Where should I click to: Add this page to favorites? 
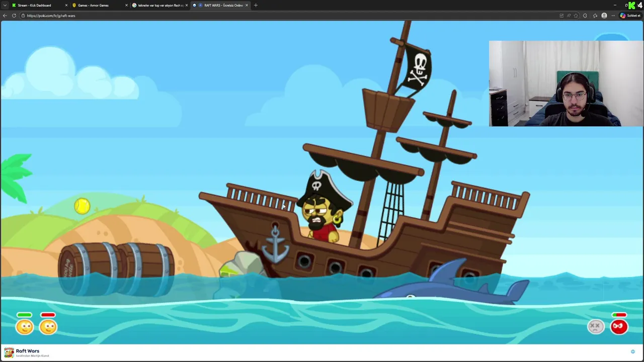coord(576,16)
